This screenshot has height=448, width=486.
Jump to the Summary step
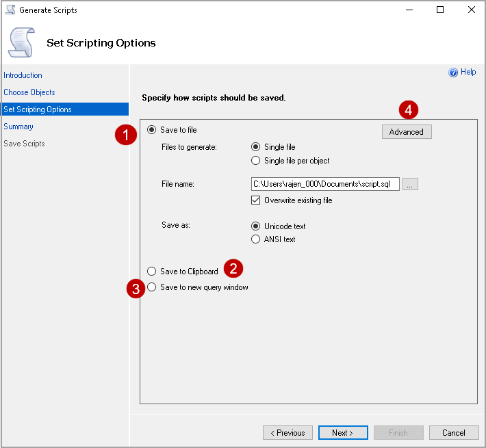tap(18, 127)
